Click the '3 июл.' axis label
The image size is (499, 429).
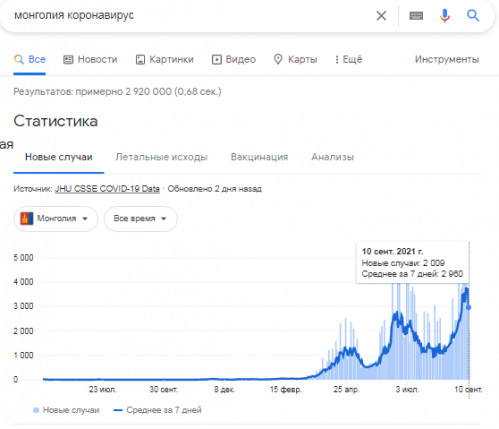(x=407, y=389)
